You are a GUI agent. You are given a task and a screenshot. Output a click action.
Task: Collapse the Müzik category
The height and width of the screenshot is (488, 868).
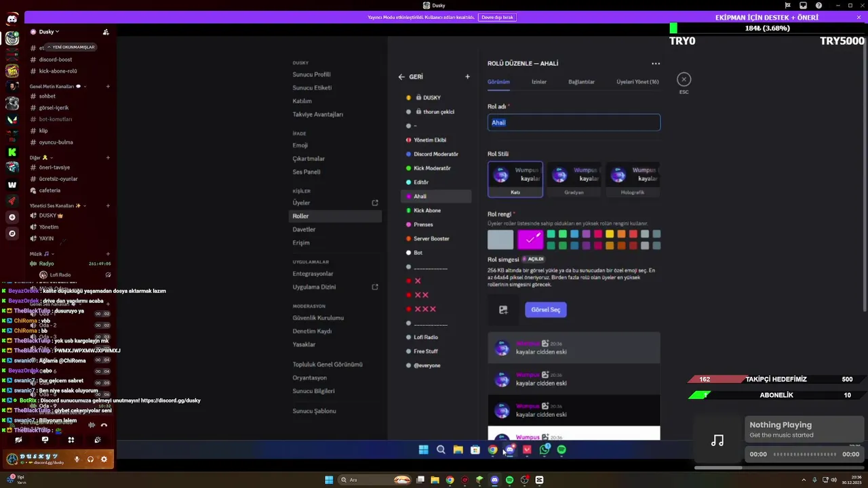42,253
